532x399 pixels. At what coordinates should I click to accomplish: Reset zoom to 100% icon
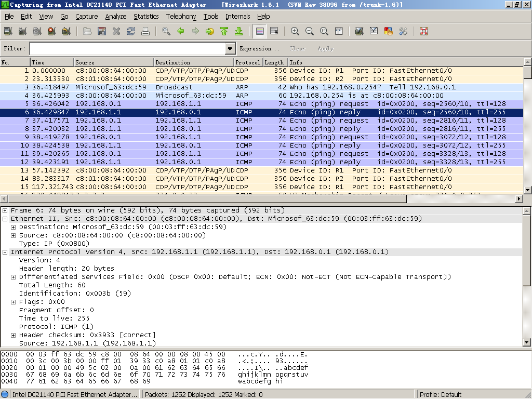tap(324, 31)
